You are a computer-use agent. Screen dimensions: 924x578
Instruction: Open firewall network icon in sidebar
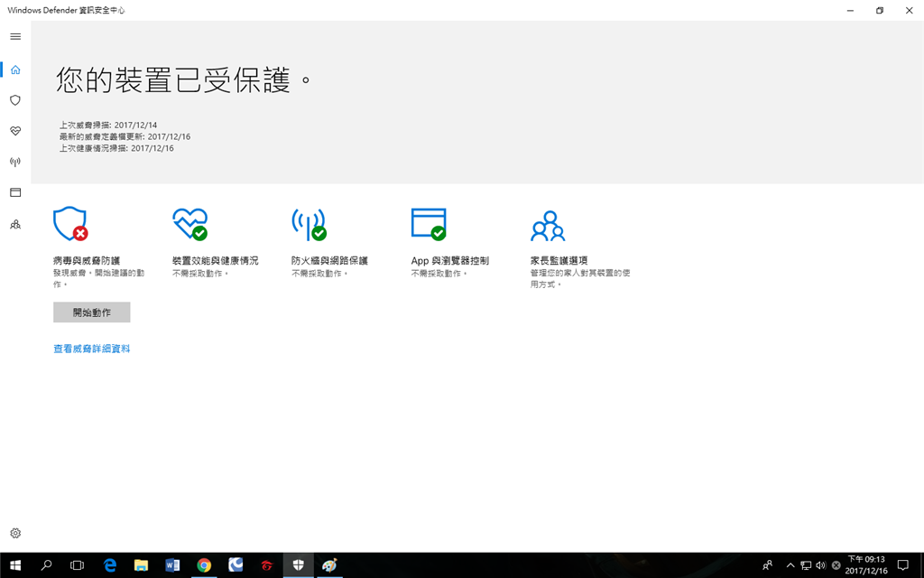[15, 162]
